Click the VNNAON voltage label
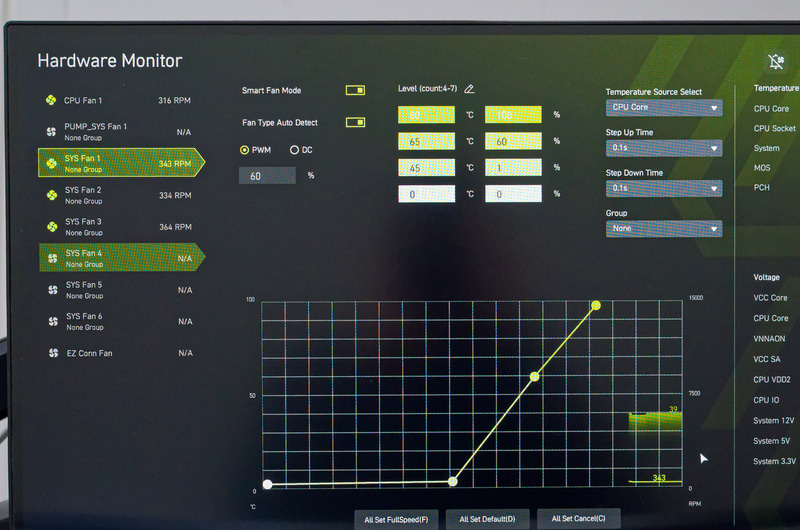The width and height of the screenshot is (800, 530). [769, 338]
